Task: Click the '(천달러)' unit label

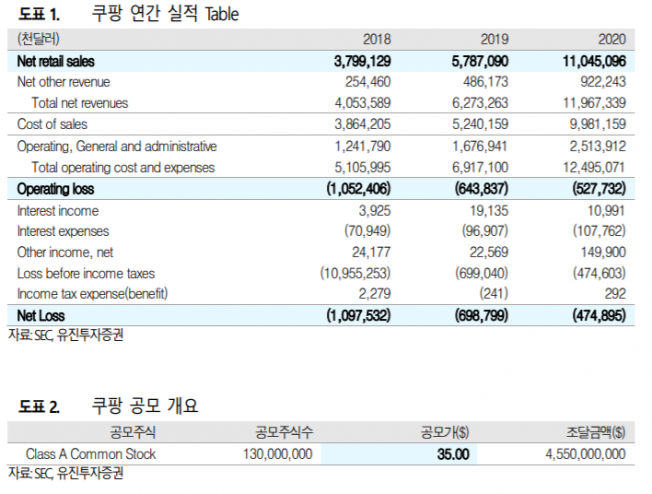Action: click(38, 39)
